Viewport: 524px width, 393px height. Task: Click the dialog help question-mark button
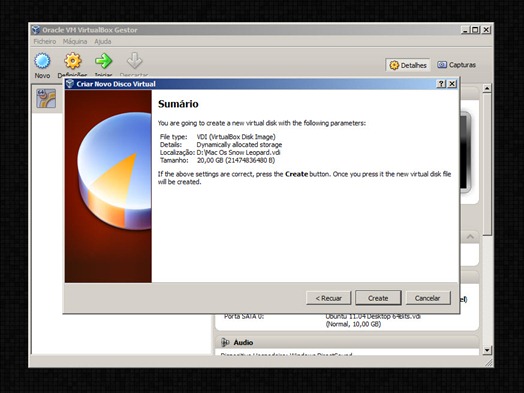(441, 84)
